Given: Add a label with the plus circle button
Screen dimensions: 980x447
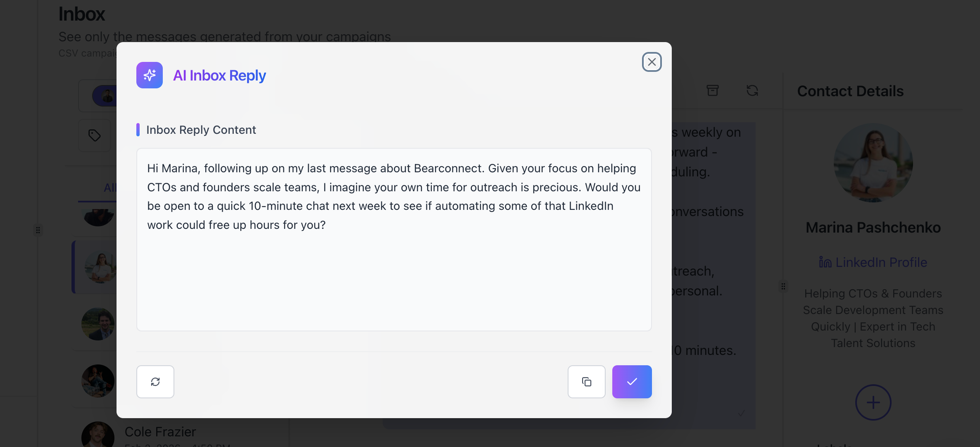Looking at the screenshot, I should pyautogui.click(x=873, y=402).
